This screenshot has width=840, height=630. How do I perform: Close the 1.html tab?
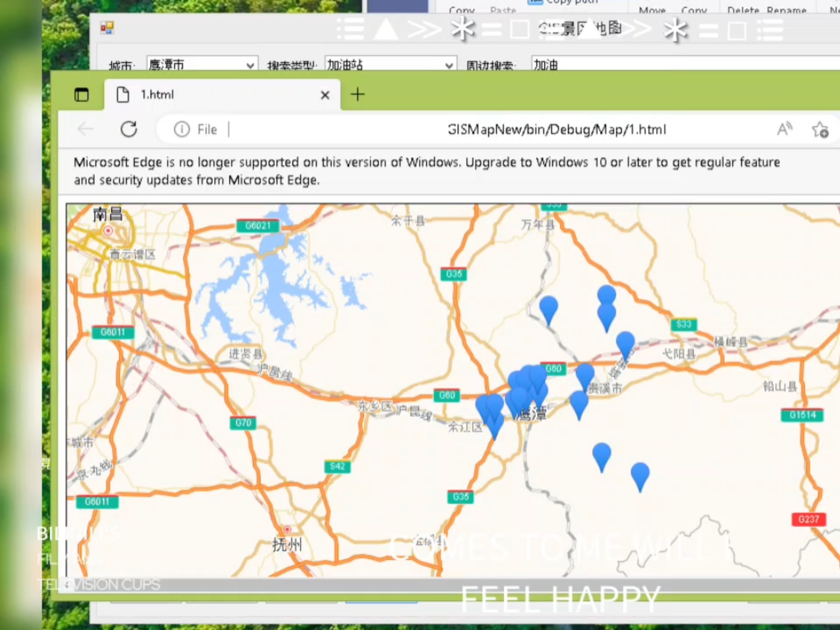click(x=325, y=95)
